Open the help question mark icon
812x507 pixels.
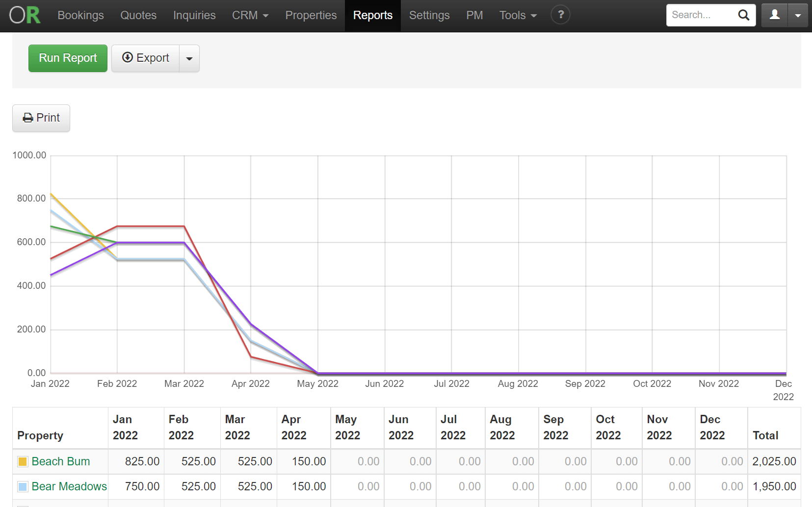(x=560, y=15)
